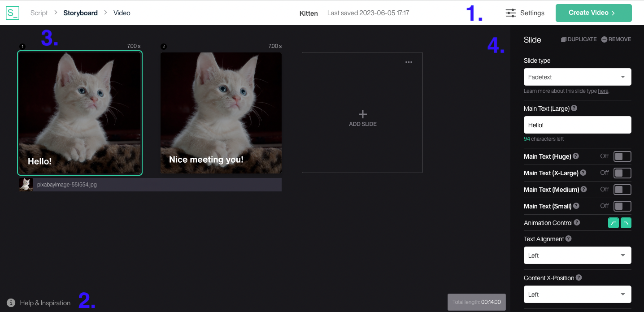The height and width of the screenshot is (312, 644).
Task: Open Settings from the top toolbar
Action: (525, 13)
